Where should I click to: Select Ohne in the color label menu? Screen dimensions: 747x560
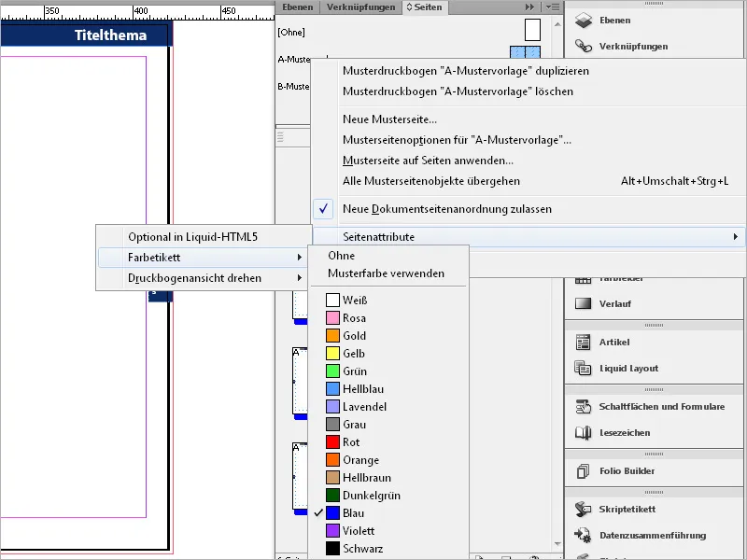341,256
